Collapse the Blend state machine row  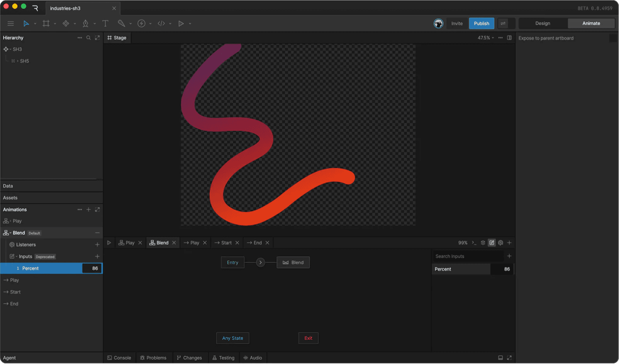click(10, 233)
